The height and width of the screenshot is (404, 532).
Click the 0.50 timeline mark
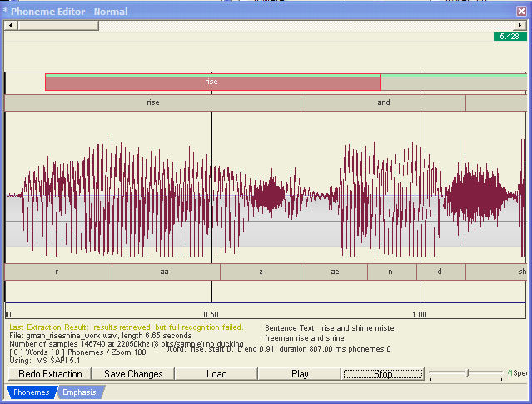click(211, 314)
